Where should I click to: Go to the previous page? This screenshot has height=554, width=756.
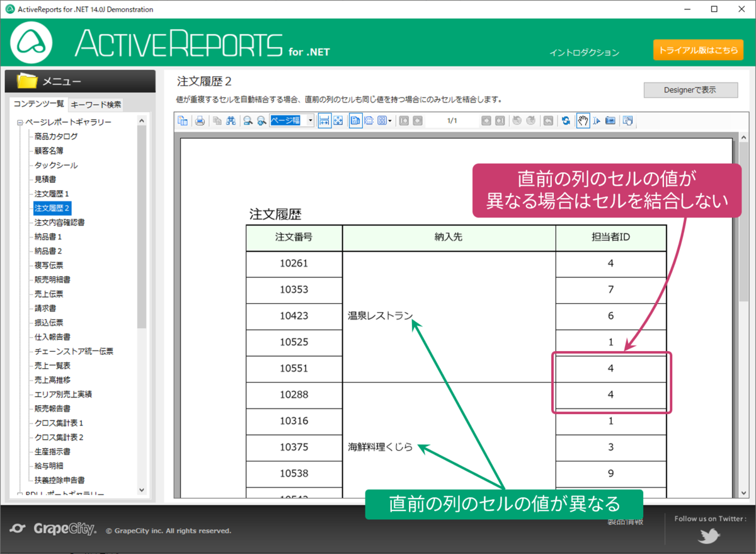(418, 120)
